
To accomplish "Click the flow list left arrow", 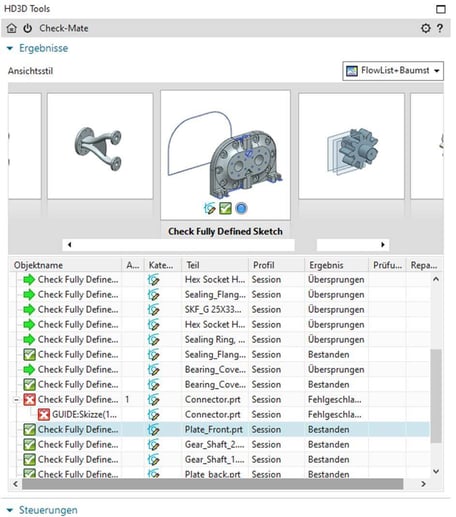I will (x=70, y=245).
